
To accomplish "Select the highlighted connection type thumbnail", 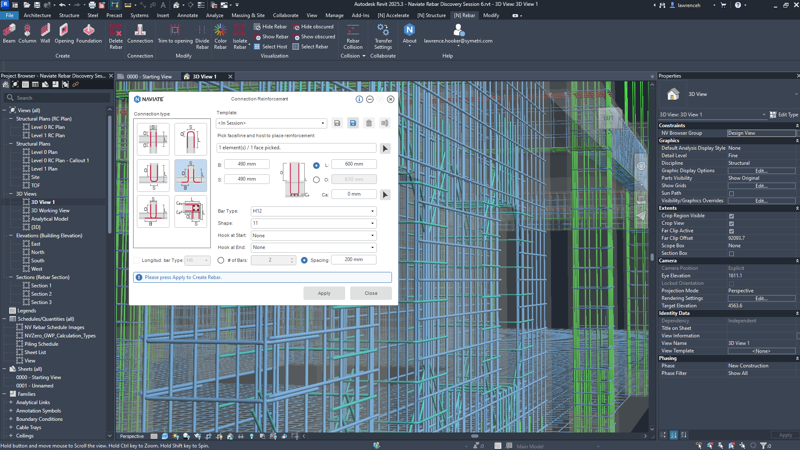I will pos(190,175).
